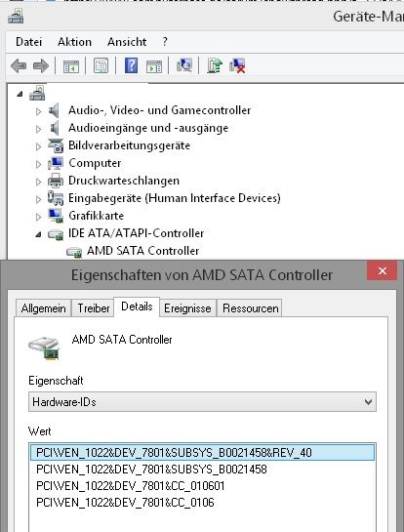The height and width of the screenshot is (532, 404).
Task: Select Audioeingänge und -ausgänge tree label
Action: pos(148,128)
